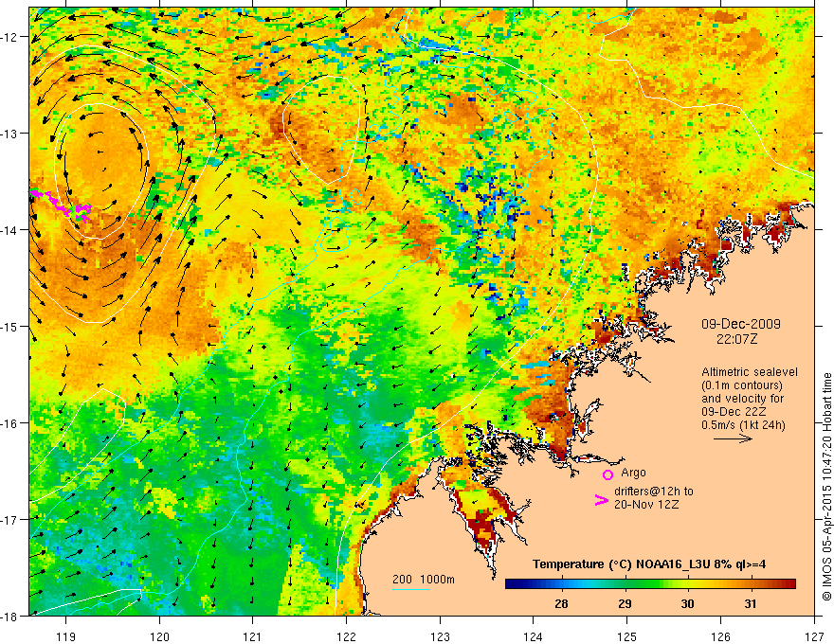Click the latitude axis label '-18'
This screenshot has width=834, height=644.
click(x=10, y=616)
